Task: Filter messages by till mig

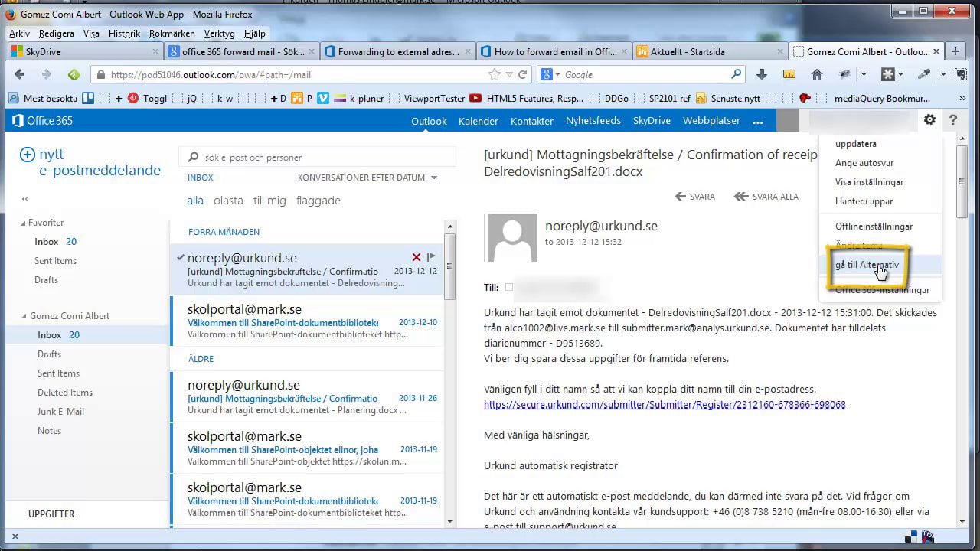Action: pos(269,201)
